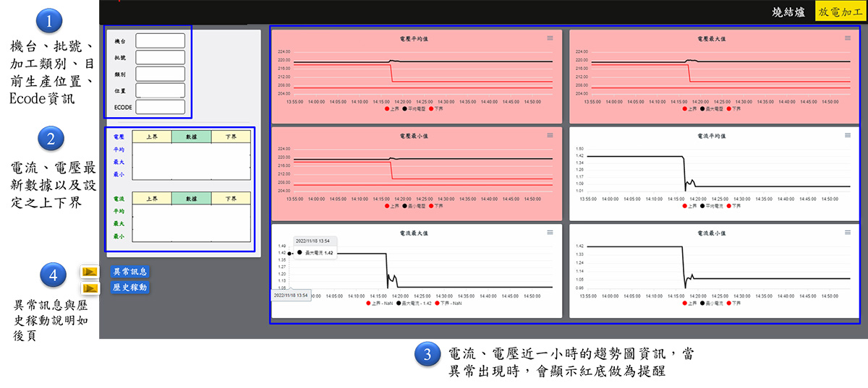This screenshot has height=388, width=868.
Task: Open the 電壓平均值 chart hamburger menu
Action: click(550, 38)
